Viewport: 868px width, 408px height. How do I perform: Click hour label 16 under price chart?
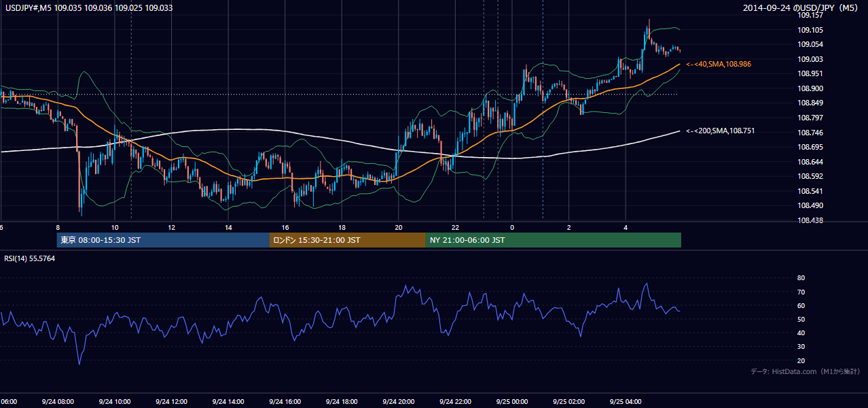point(285,228)
